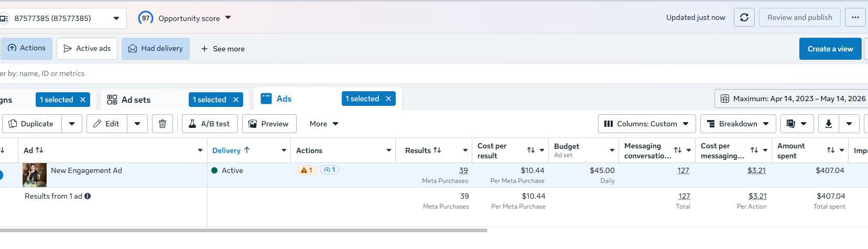Click the A/B test button
This screenshot has height=249, width=868.
210,124
